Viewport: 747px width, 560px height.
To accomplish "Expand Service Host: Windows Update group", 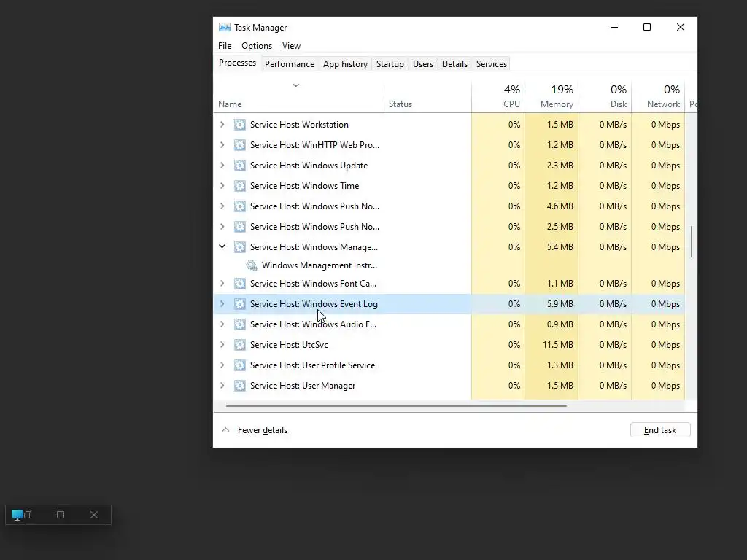I will pyautogui.click(x=222, y=166).
